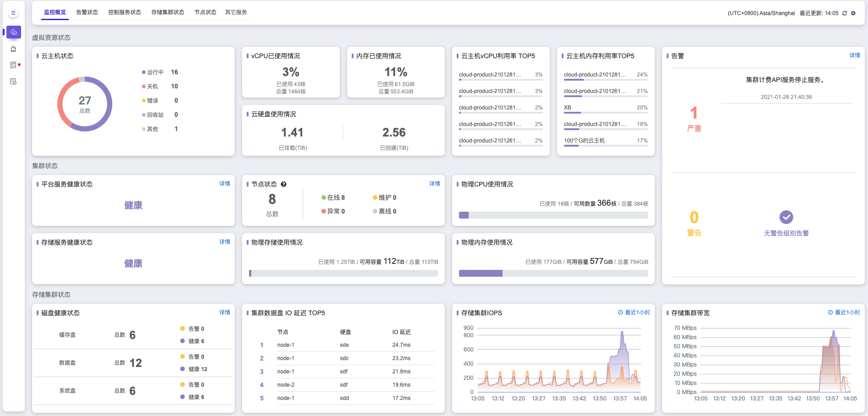This screenshot has width=868, height=416.
Task: Open 详情 link for 磁盘健康状态
Action: [x=225, y=312]
